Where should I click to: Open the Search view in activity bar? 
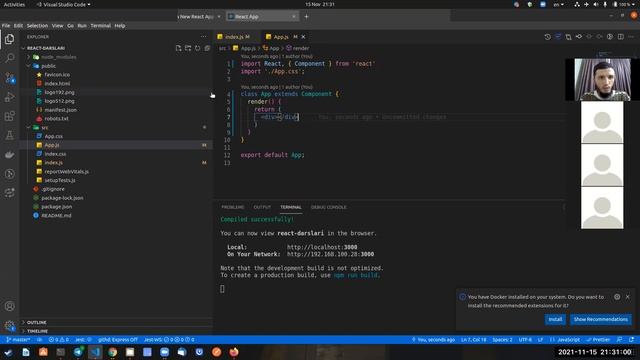9,58
